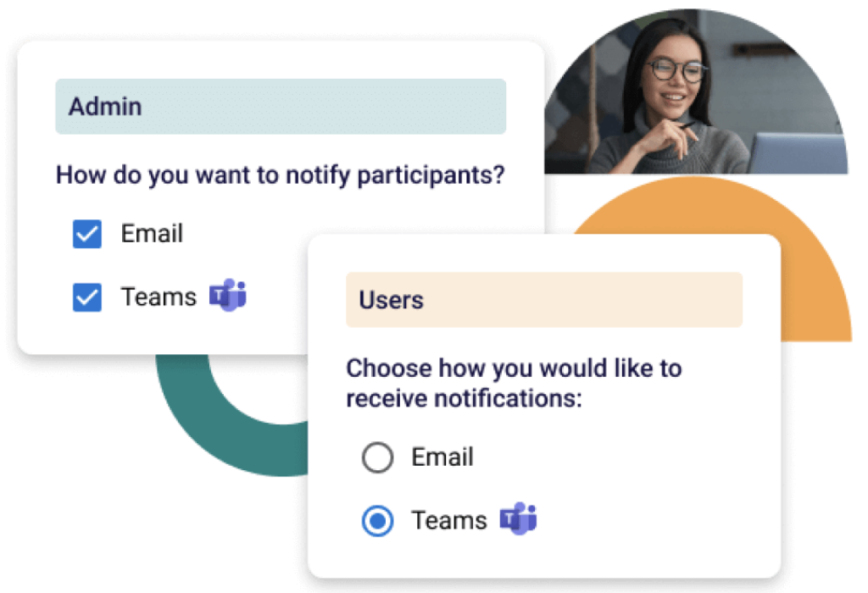Click the Email label beside the radio button

[442, 457]
